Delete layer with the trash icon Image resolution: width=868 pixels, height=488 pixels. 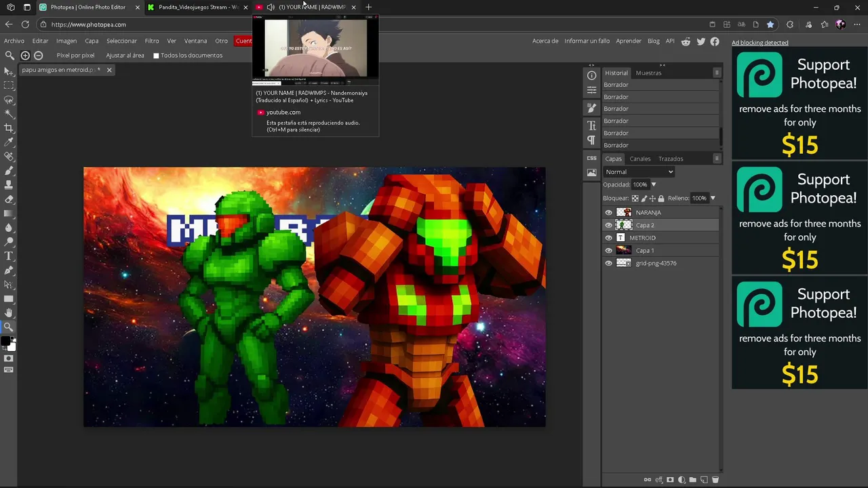coord(715,480)
